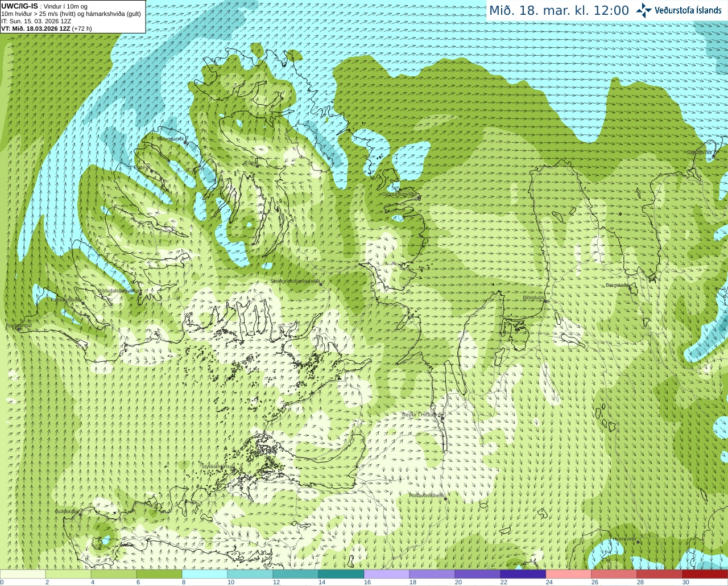Select the 16–18 m/s lavender legend swatch

coord(387,574)
